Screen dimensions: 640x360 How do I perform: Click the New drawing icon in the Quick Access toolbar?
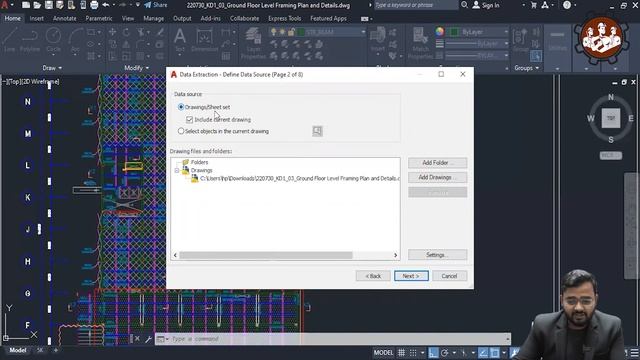(x=26, y=5)
